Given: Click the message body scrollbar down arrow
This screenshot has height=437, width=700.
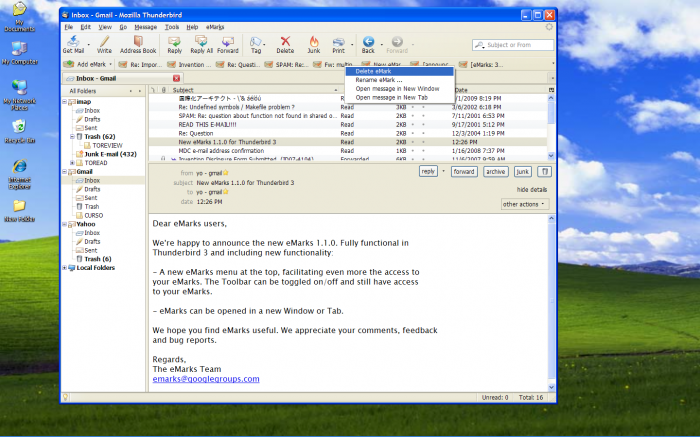Looking at the screenshot, I should click(551, 387).
